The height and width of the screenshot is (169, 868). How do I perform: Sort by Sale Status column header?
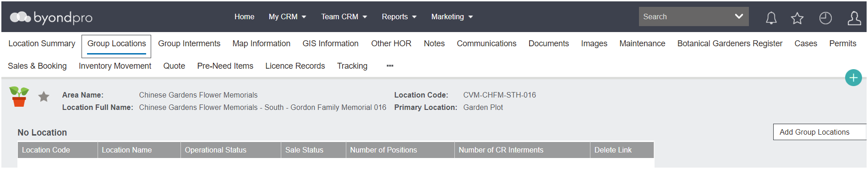(313, 150)
